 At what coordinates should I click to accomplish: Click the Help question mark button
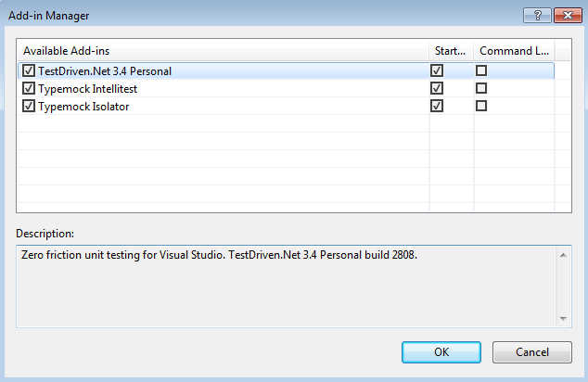[535, 15]
